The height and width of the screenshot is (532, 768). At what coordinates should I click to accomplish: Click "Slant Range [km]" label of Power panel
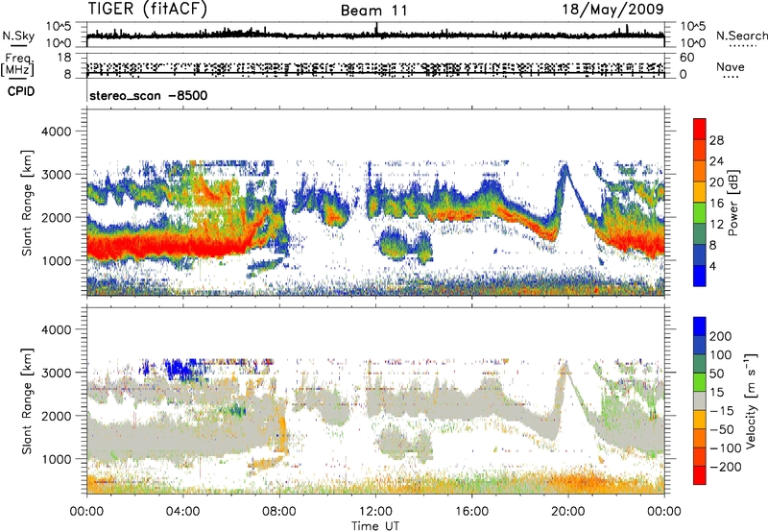click(x=27, y=203)
